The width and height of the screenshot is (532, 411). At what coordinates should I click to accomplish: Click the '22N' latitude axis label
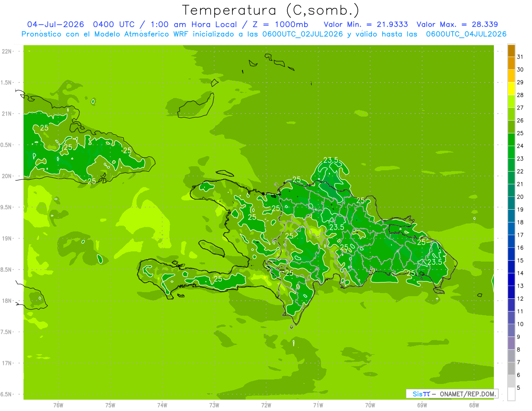tap(7, 51)
